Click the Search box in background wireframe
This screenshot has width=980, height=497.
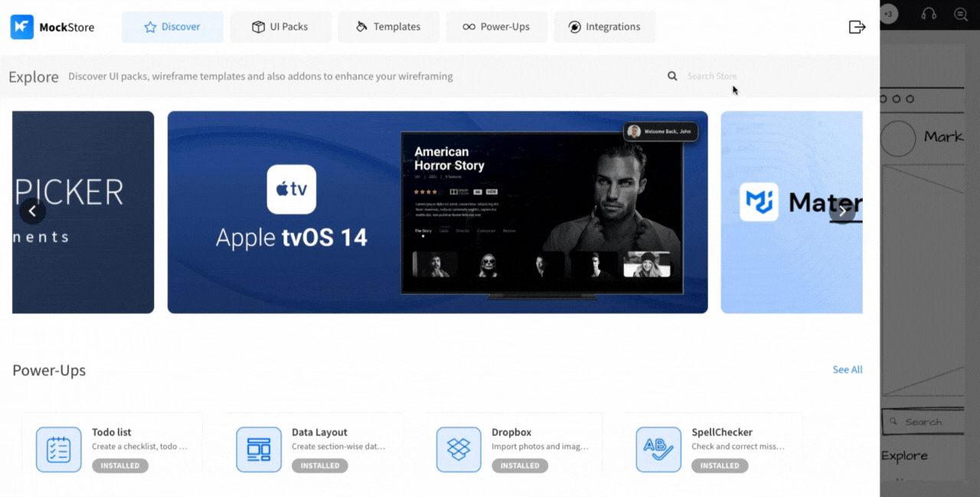[922, 422]
